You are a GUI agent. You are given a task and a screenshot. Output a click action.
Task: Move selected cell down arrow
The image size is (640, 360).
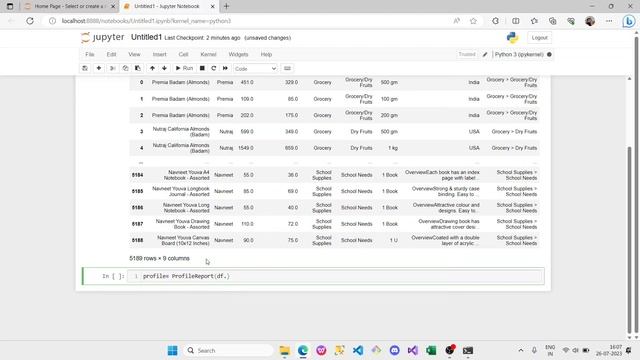pyautogui.click(x=164, y=69)
